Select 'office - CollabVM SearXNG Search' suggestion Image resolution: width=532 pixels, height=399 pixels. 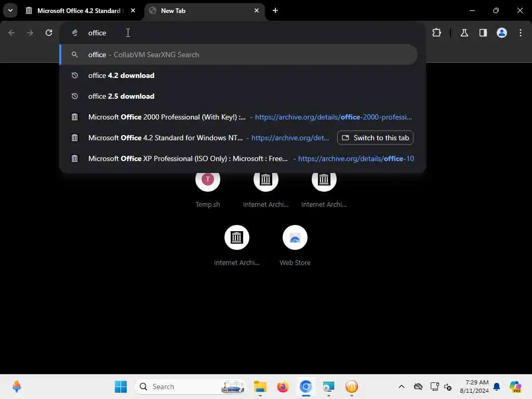[239, 55]
